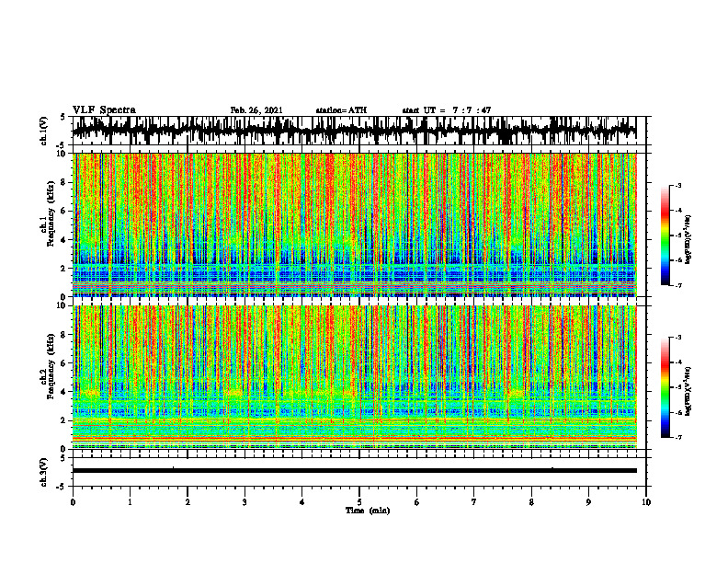Click the "-7" label on ch.1 color scale
The width and height of the screenshot is (728, 563).
678,285
